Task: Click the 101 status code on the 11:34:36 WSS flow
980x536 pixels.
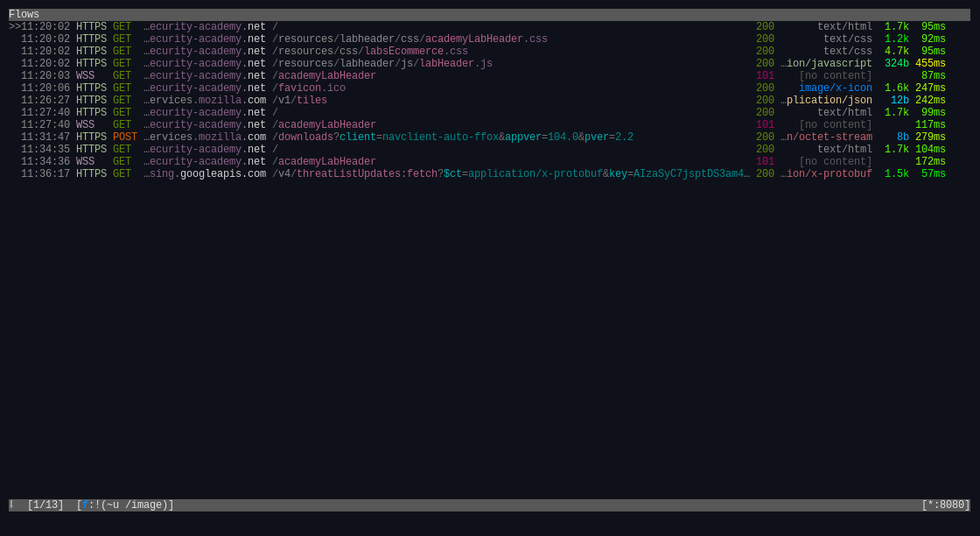Action: (764, 160)
